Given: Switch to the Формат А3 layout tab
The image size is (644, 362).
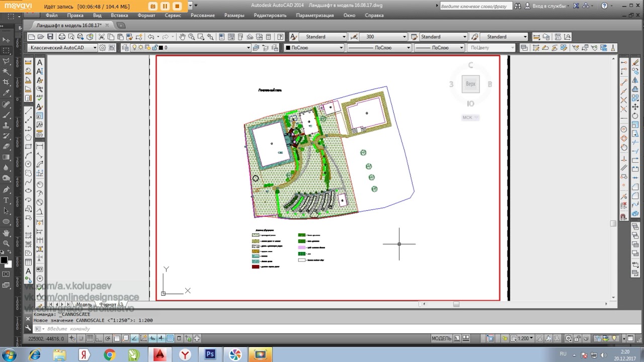Looking at the screenshot, I should tap(111, 305).
